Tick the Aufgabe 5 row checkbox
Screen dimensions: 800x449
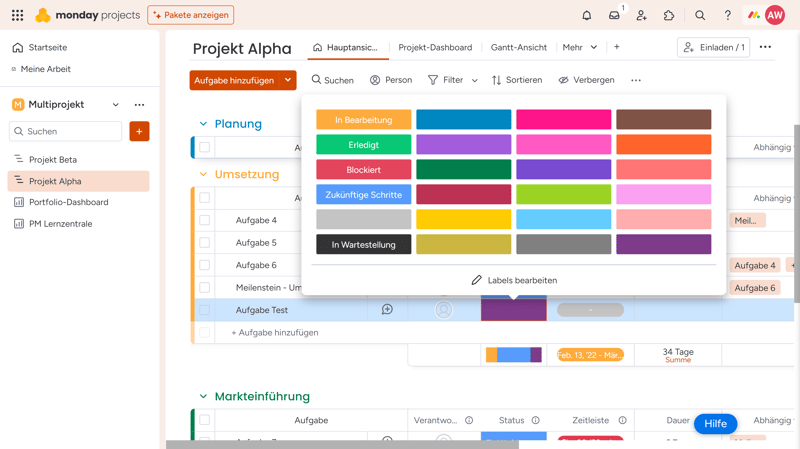coord(205,243)
